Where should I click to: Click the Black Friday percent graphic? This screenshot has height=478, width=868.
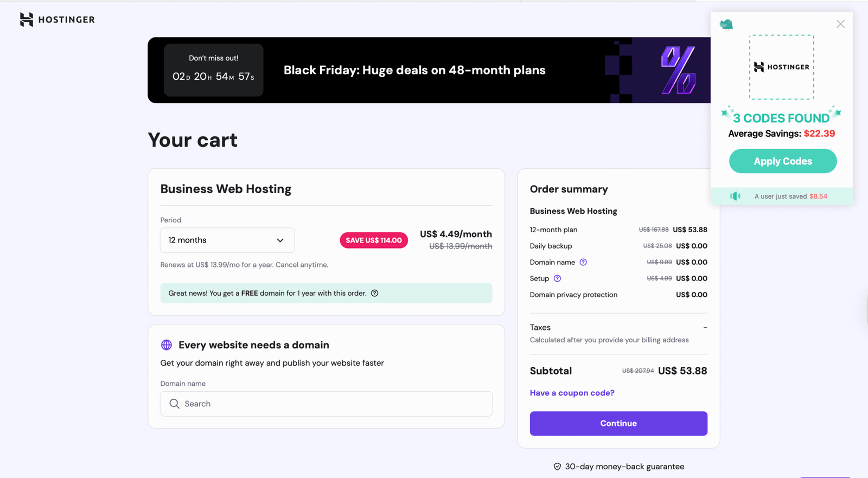click(678, 70)
